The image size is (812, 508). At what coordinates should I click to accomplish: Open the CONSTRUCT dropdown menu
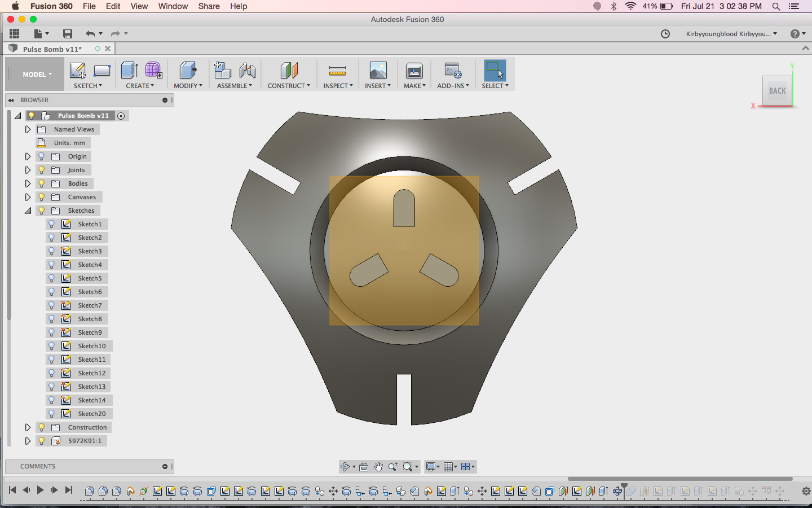point(289,86)
